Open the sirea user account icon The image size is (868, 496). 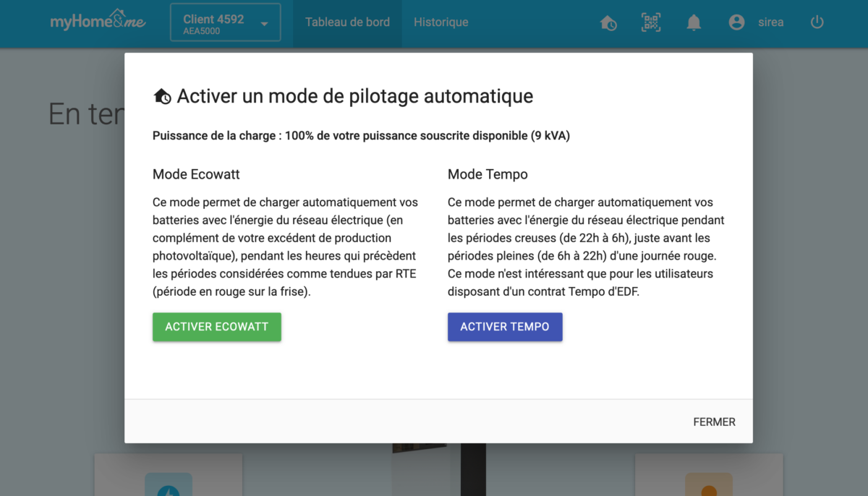736,22
